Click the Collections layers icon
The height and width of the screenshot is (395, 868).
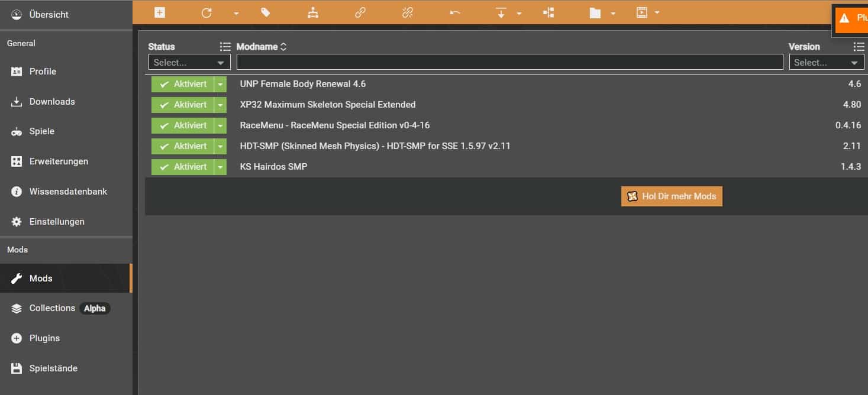point(17,308)
